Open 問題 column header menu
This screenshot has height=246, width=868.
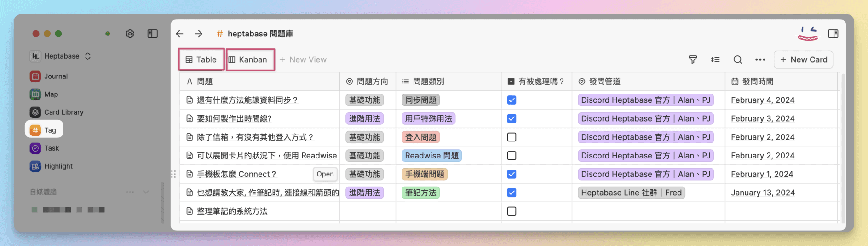click(259, 82)
